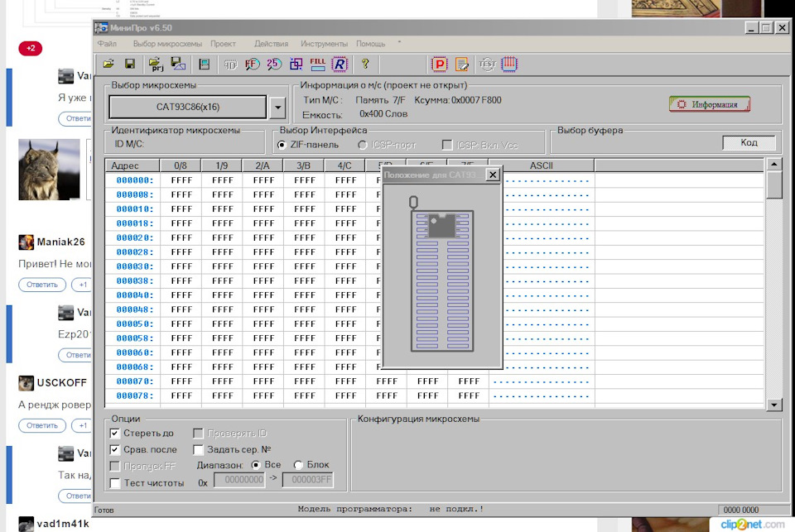Click the Код buffer button
795x532 pixels.
[749, 142]
